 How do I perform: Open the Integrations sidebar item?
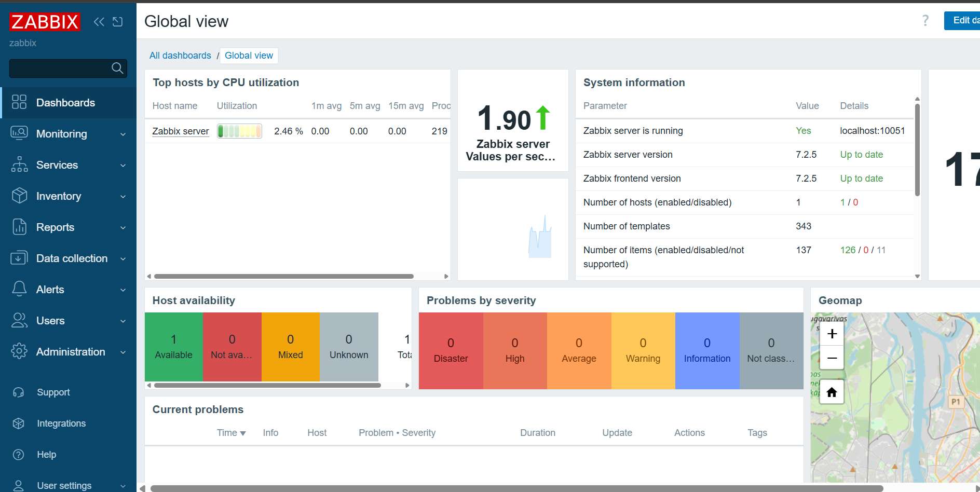[x=61, y=423]
